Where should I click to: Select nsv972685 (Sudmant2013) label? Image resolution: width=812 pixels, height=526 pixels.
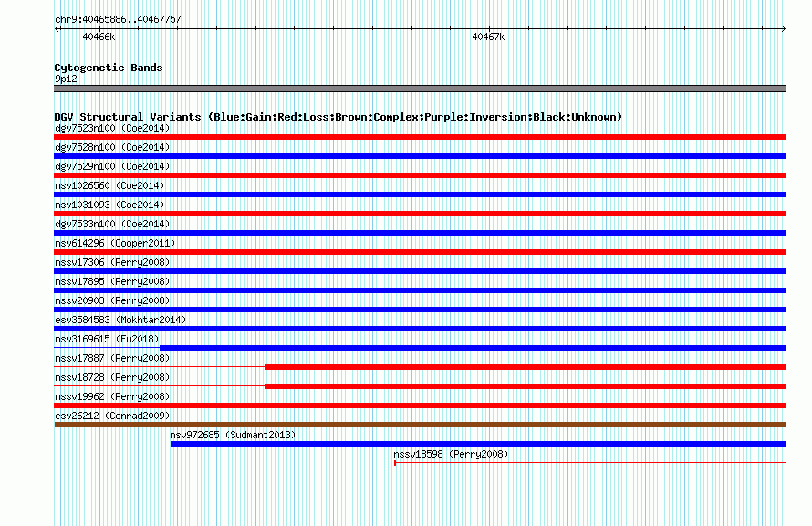[233, 435]
